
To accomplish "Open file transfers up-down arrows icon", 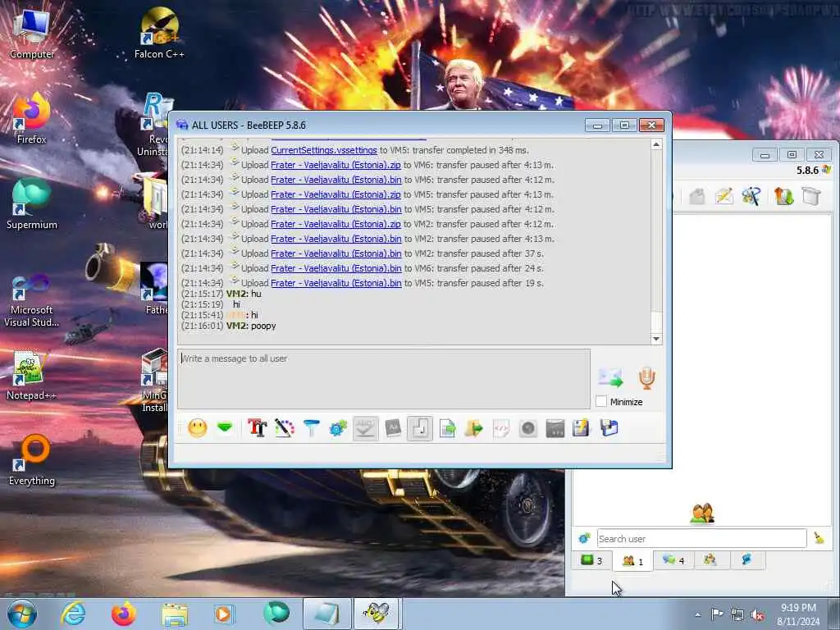I will click(783, 196).
